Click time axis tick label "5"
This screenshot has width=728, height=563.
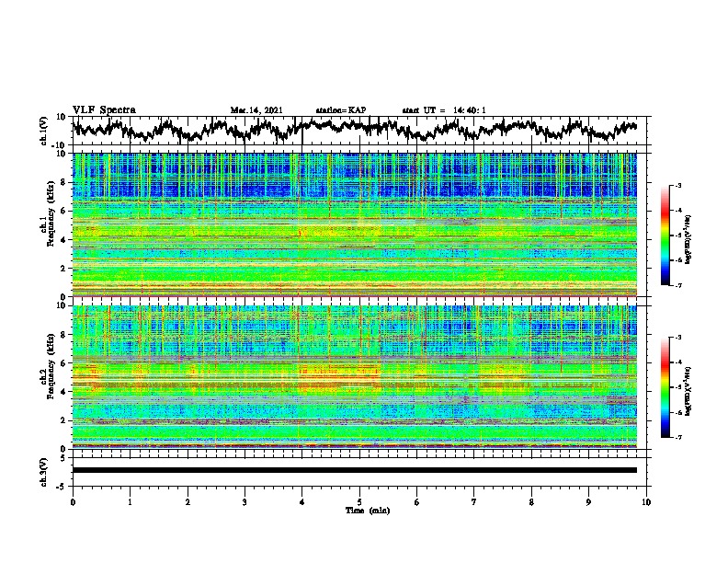[359, 502]
